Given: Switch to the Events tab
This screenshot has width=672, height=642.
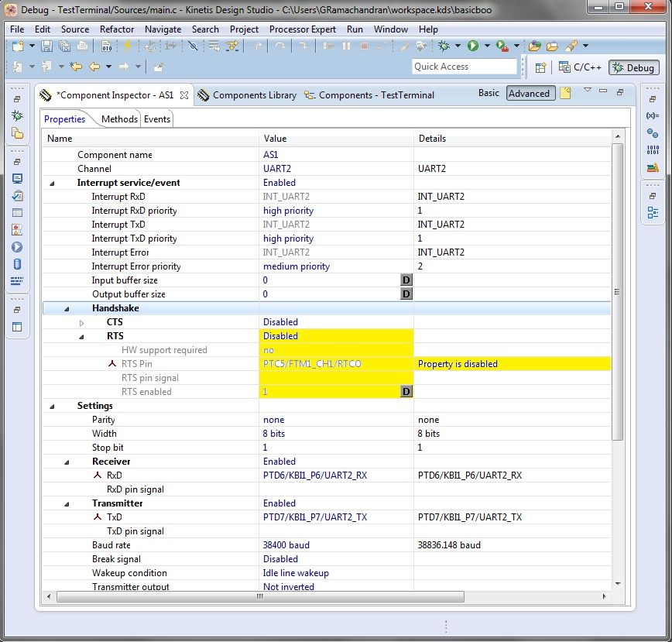Looking at the screenshot, I should coord(157,119).
